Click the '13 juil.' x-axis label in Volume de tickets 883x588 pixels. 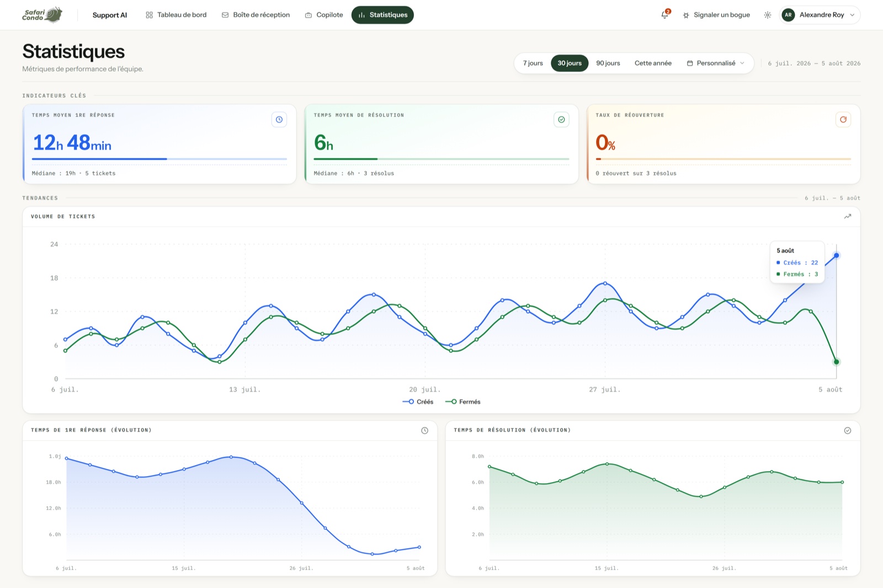click(245, 389)
